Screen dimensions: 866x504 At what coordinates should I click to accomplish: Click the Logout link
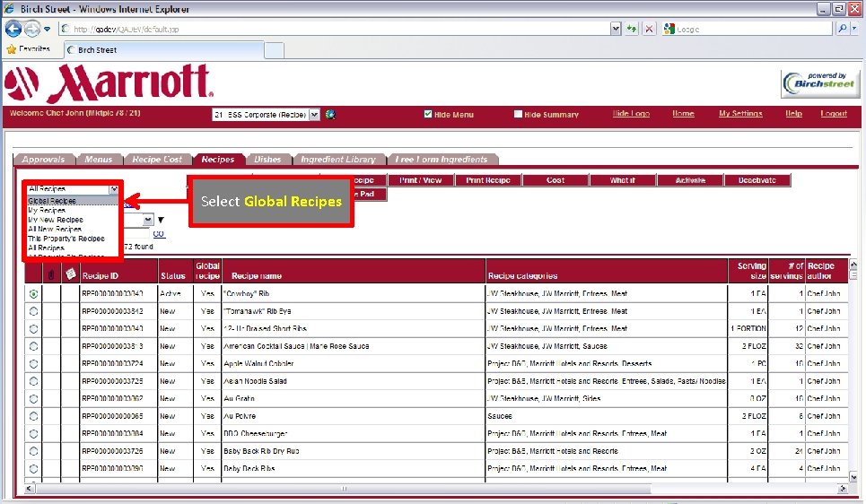click(834, 113)
